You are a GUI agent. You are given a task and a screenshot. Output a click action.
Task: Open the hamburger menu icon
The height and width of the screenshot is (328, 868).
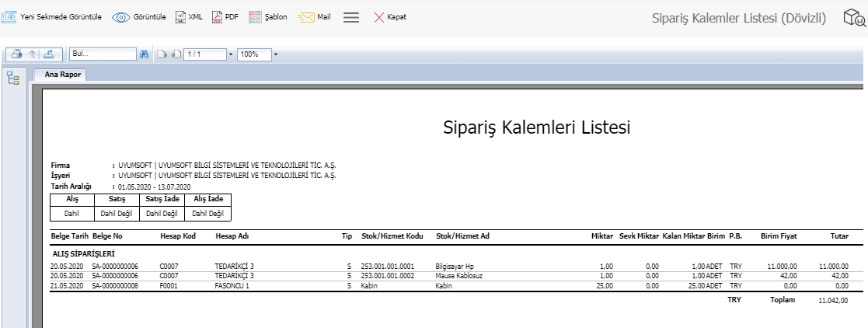click(350, 17)
